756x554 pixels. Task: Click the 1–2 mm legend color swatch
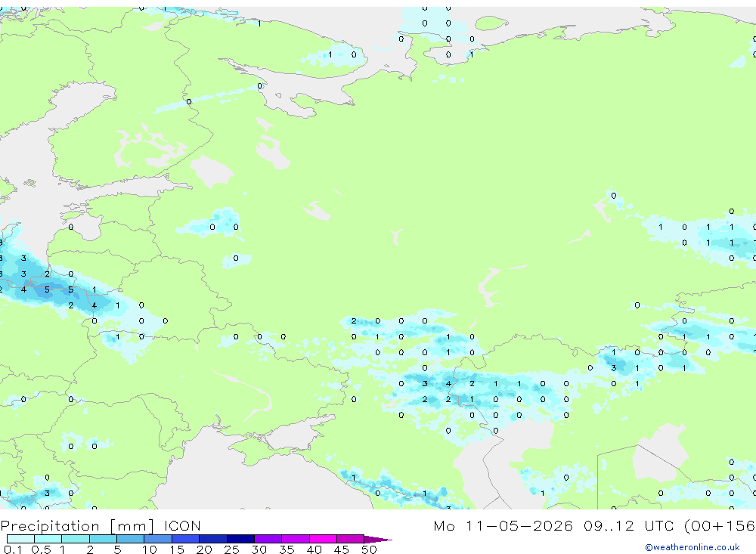[x=75, y=539]
